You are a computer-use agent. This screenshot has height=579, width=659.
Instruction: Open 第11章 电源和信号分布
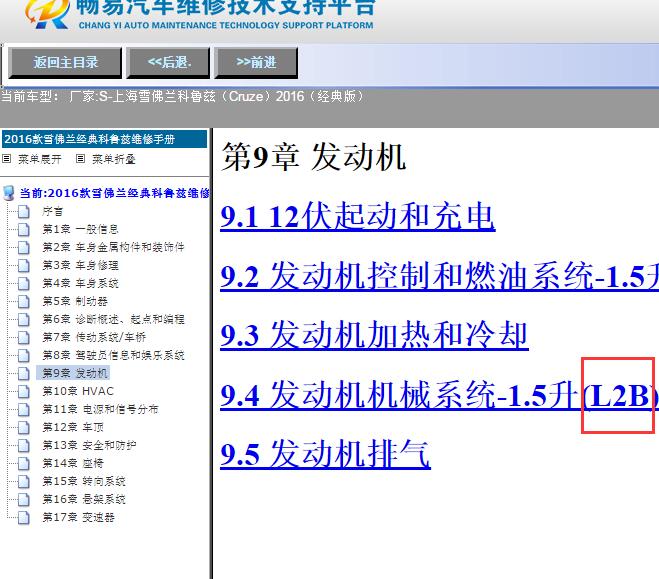coord(100,409)
